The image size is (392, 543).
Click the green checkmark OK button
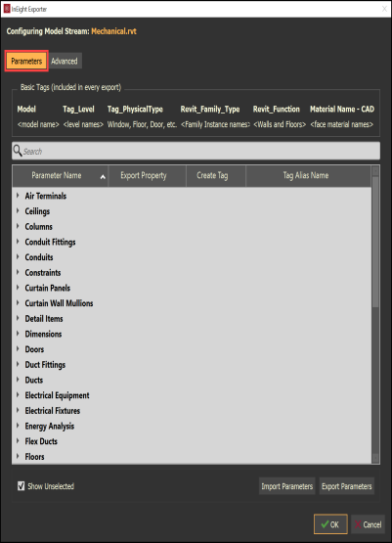click(330, 524)
